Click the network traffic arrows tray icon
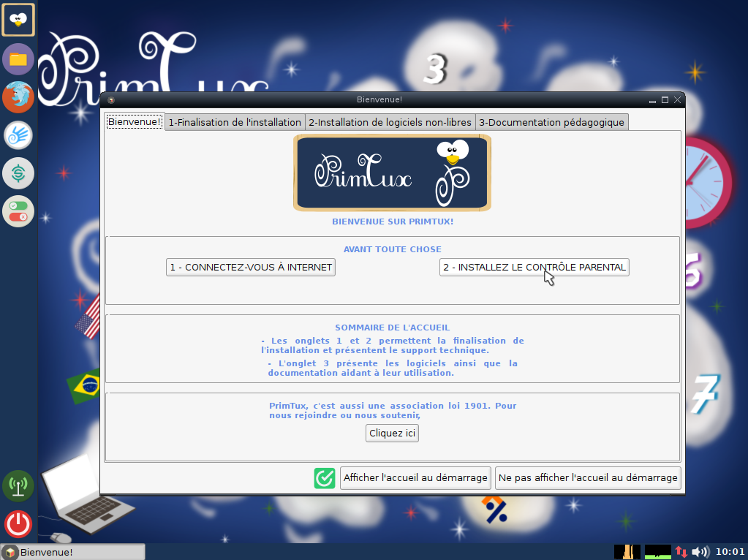 681,552
